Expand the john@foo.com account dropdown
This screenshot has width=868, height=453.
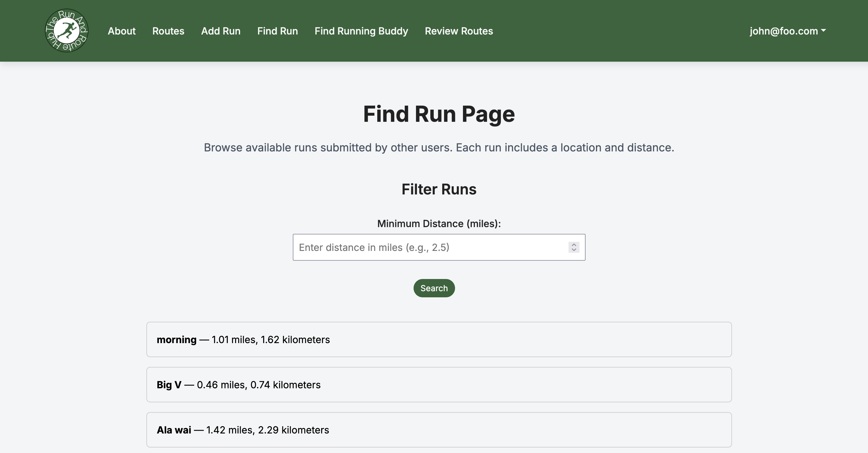tap(787, 31)
